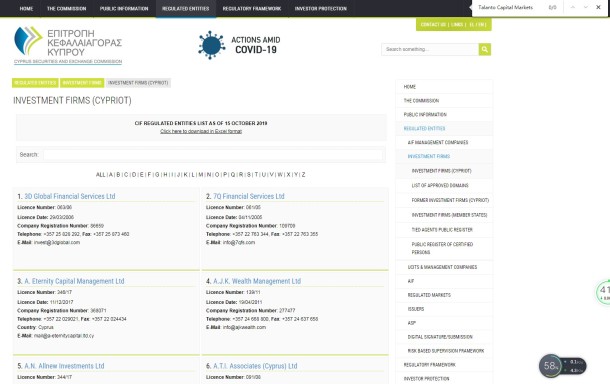The height and width of the screenshot is (384, 610).
Task: Click INVESTMENT FIRMS breadcrumb
Action: click(82, 83)
